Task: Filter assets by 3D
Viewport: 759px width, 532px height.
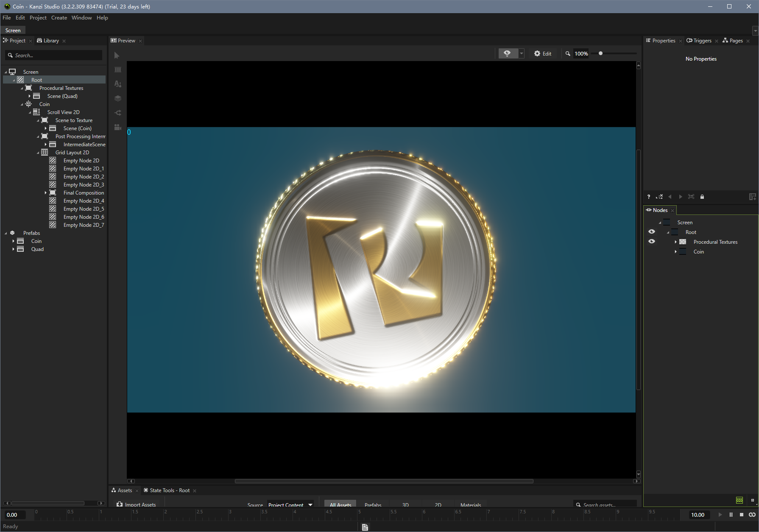Action: click(x=405, y=504)
